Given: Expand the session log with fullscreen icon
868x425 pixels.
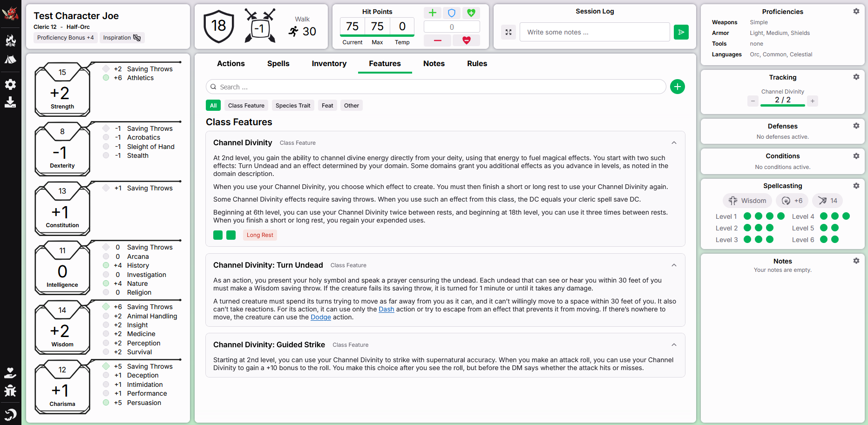Looking at the screenshot, I should point(509,32).
